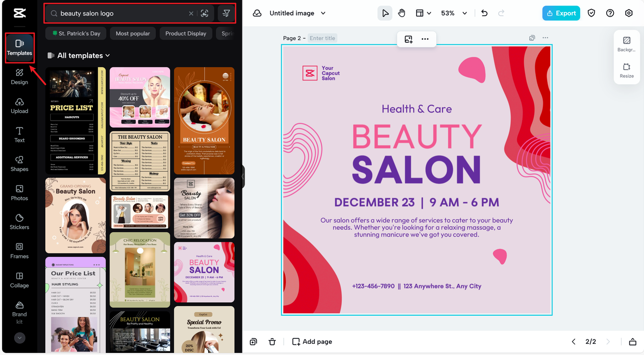The image size is (644, 355).
Task: Click Add page
Action: (312, 341)
